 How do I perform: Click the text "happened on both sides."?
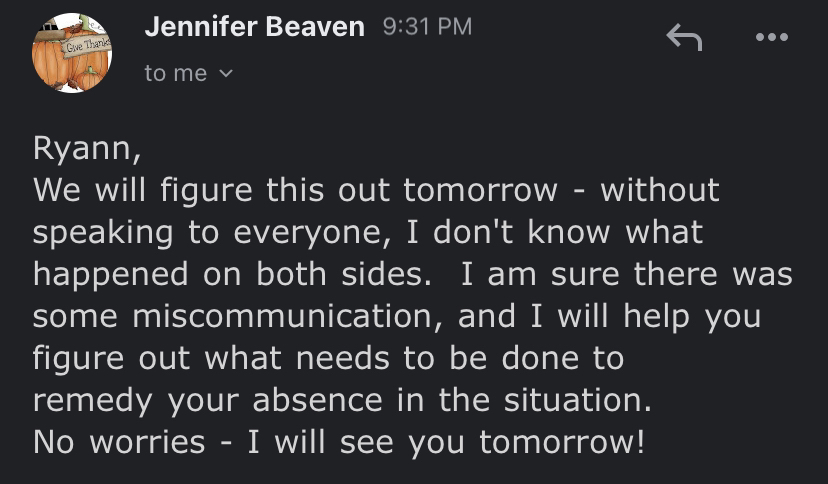[x=232, y=274]
